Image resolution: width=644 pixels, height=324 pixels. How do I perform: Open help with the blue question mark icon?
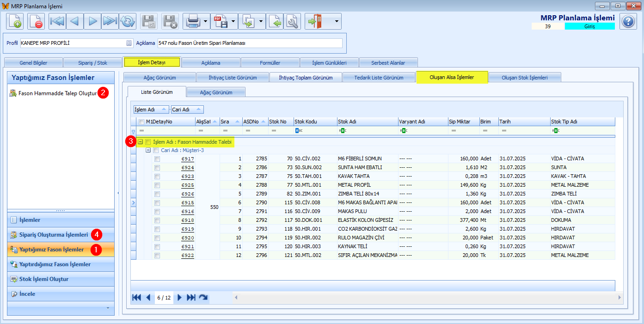tap(627, 21)
